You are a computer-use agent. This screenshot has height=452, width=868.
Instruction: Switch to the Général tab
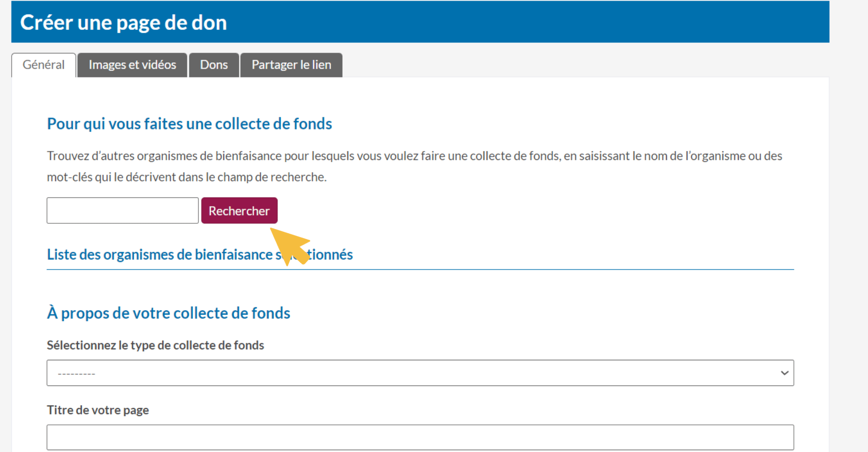[43, 65]
